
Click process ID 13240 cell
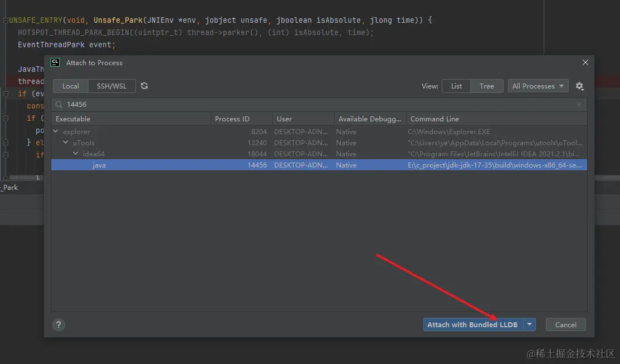coord(257,142)
